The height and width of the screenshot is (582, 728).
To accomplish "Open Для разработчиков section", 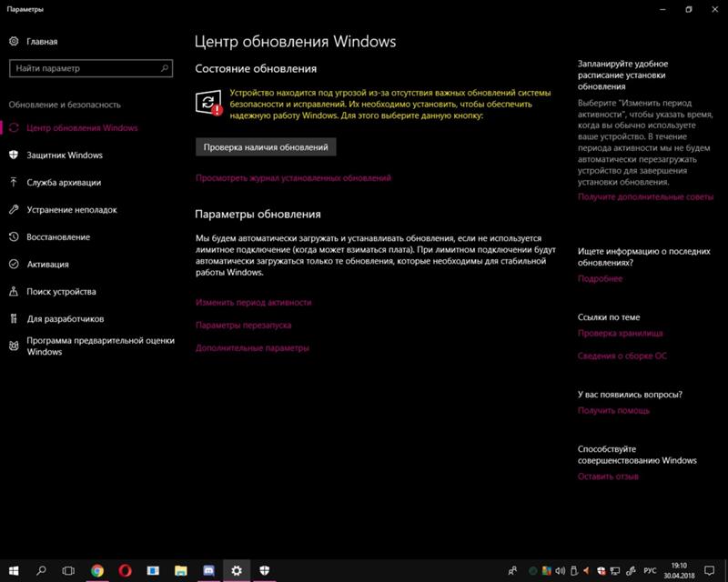I will (x=66, y=319).
